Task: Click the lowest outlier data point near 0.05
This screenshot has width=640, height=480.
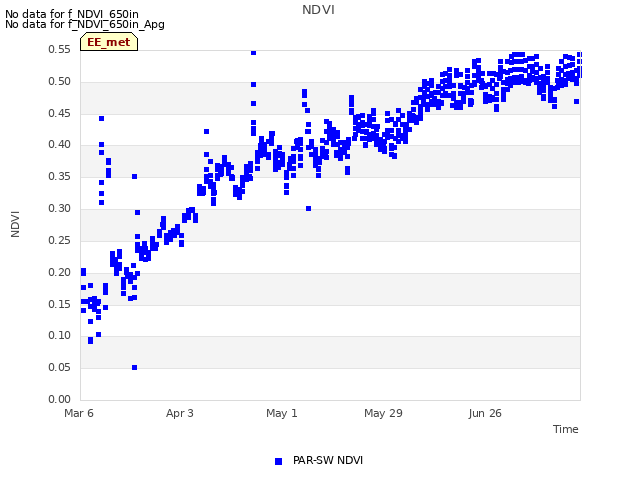Action: [135, 367]
